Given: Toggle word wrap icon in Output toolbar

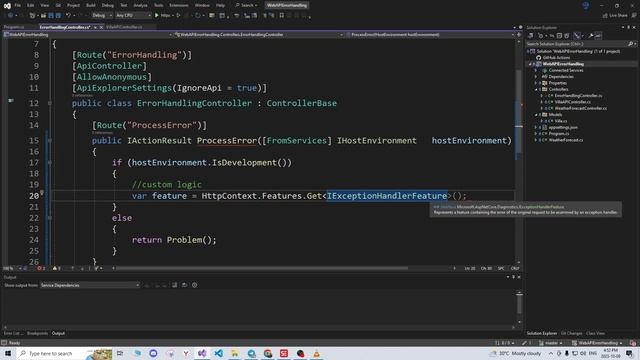Looking at the screenshot, I should click(x=184, y=285).
